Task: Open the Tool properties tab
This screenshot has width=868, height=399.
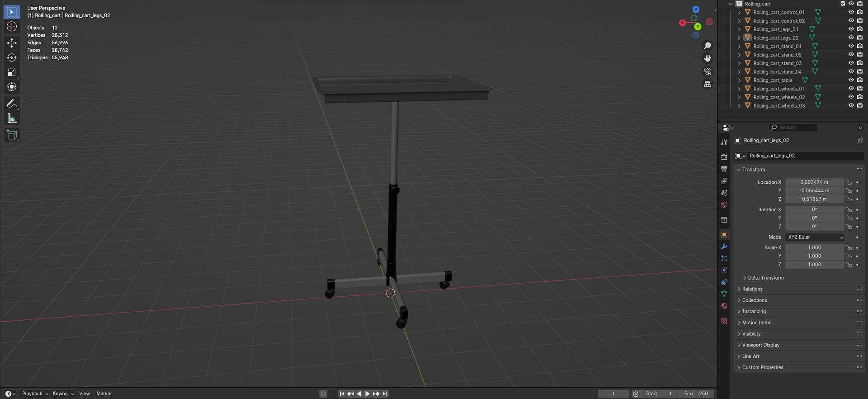Action: (x=724, y=142)
